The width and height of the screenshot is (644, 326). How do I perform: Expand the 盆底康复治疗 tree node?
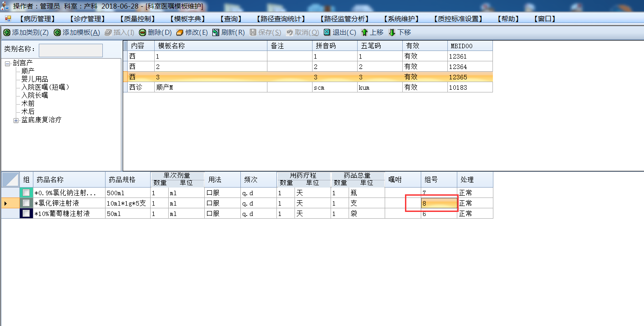[16, 120]
